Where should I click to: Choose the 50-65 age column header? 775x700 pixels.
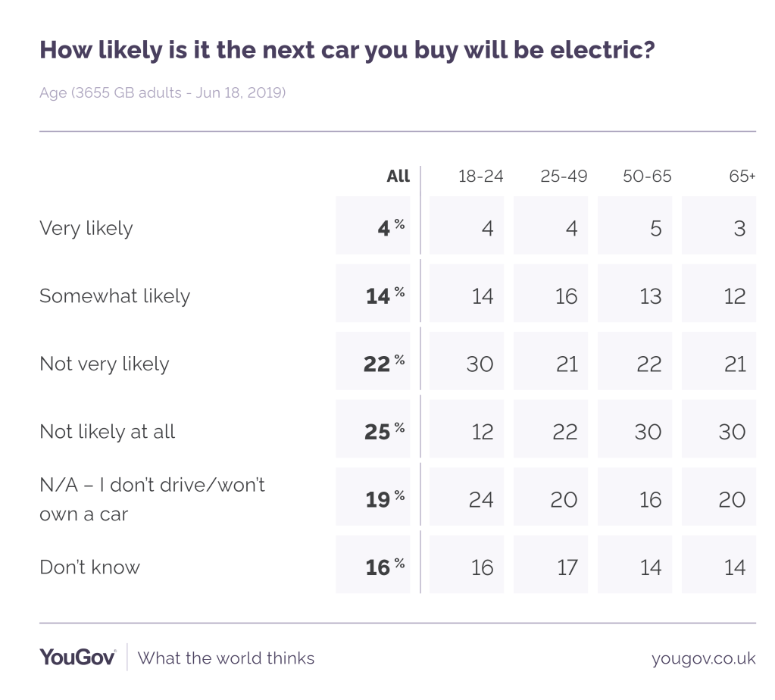coord(648,177)
